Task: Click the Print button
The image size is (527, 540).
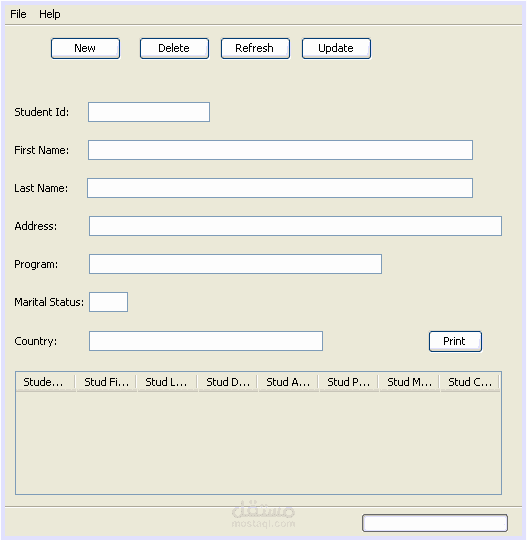Action: coord(455,341)
